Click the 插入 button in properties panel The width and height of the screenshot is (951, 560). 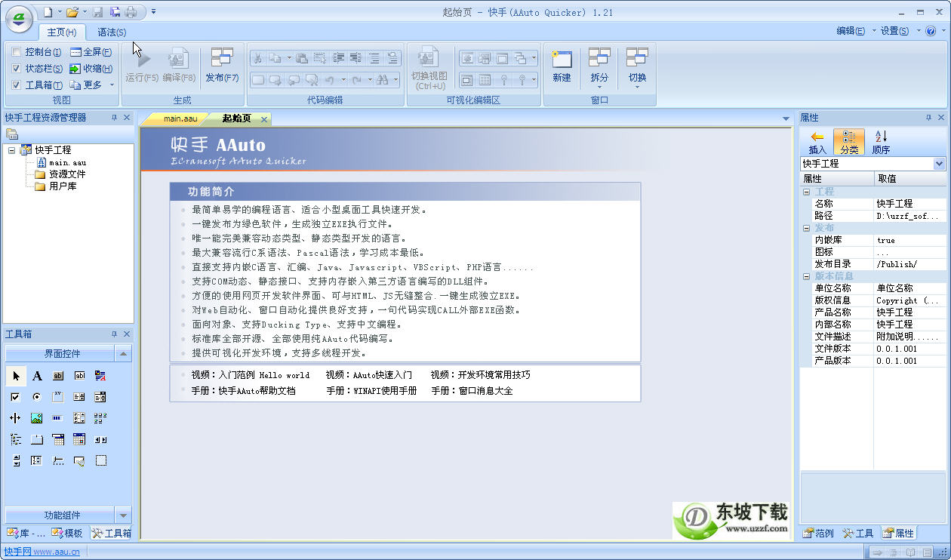[x=817, y=141]
